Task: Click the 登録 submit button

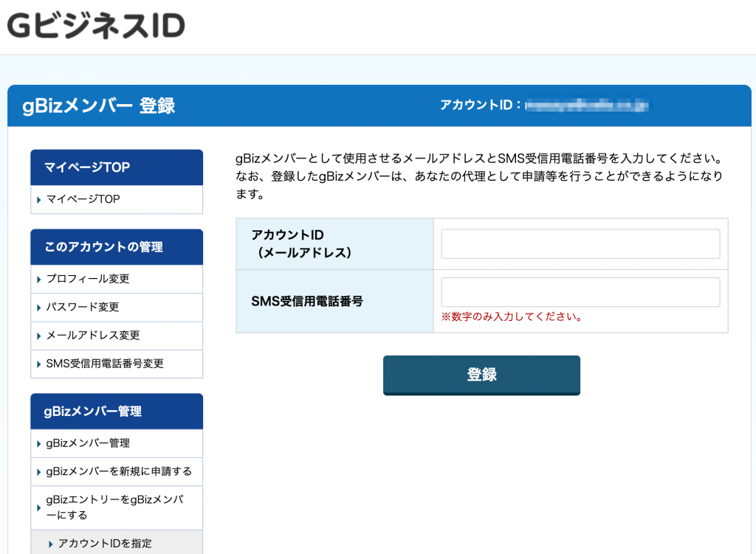Action: tap(481, 375)
